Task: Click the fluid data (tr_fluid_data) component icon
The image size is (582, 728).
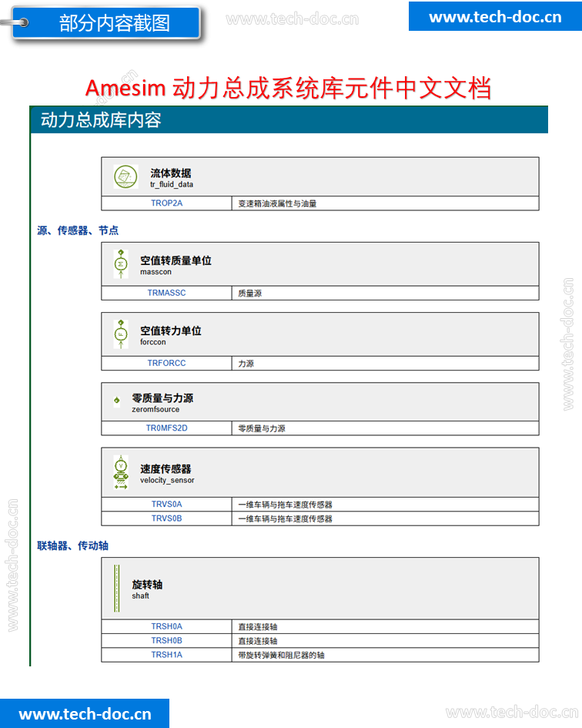Action: click(125, 177)
